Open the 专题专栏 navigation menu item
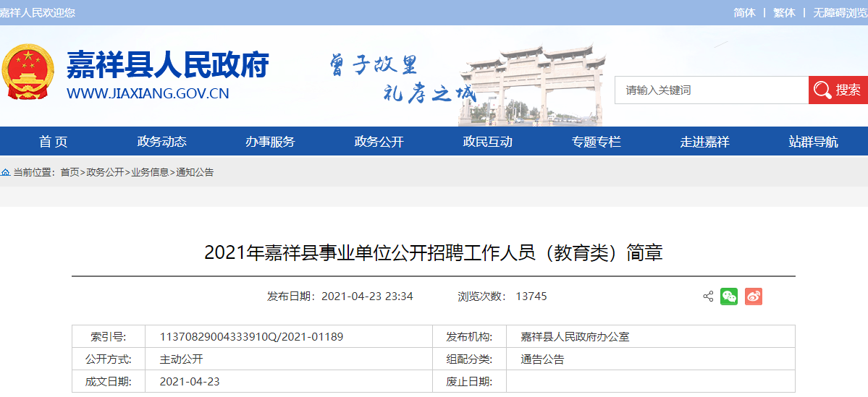Viewport: 868px width, 397px height. (x=597, y=142)
